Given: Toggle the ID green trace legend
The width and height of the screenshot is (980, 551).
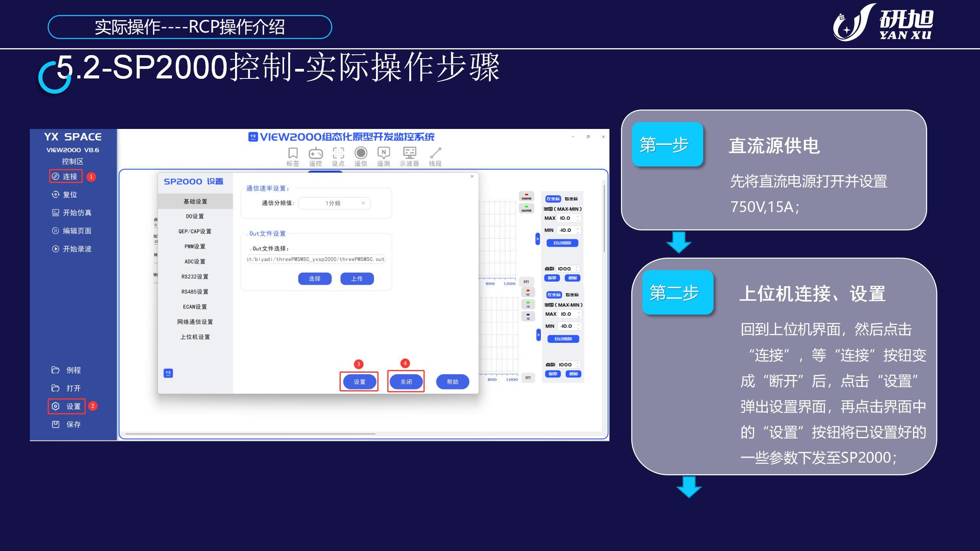Looking at the screenshot, I should (528, 304).
